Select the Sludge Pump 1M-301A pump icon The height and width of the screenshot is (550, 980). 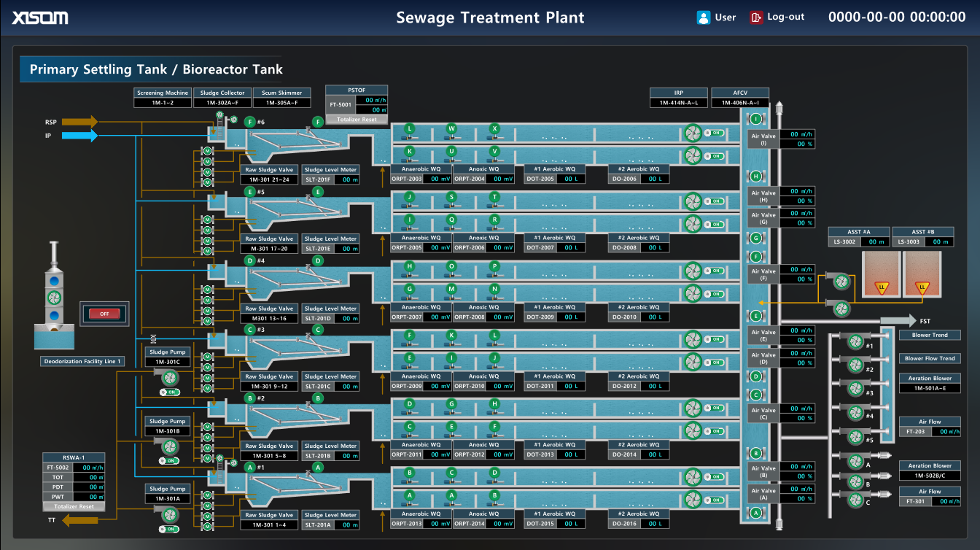tap(169, 514)
